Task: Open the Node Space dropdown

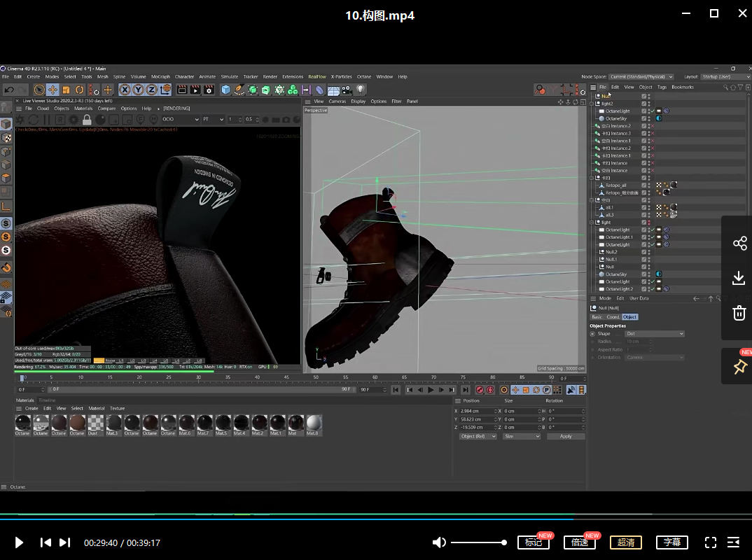Action: tap(641, 77)
